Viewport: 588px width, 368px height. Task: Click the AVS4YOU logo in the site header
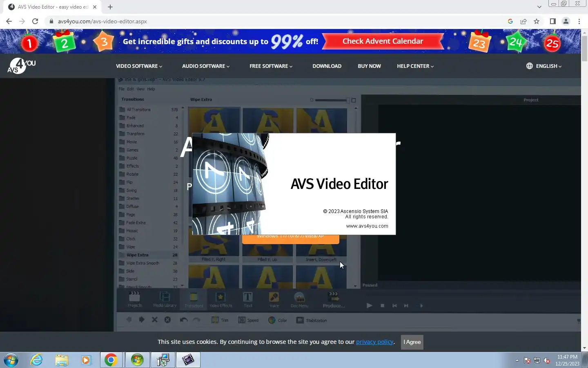pos(21,65)
